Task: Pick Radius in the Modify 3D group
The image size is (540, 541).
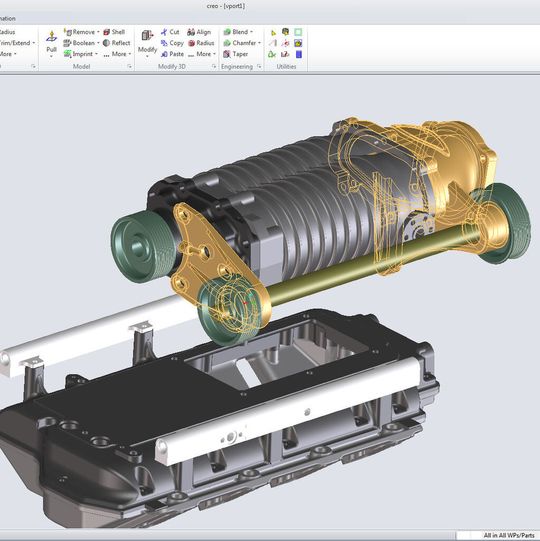Action: [201, 43]
